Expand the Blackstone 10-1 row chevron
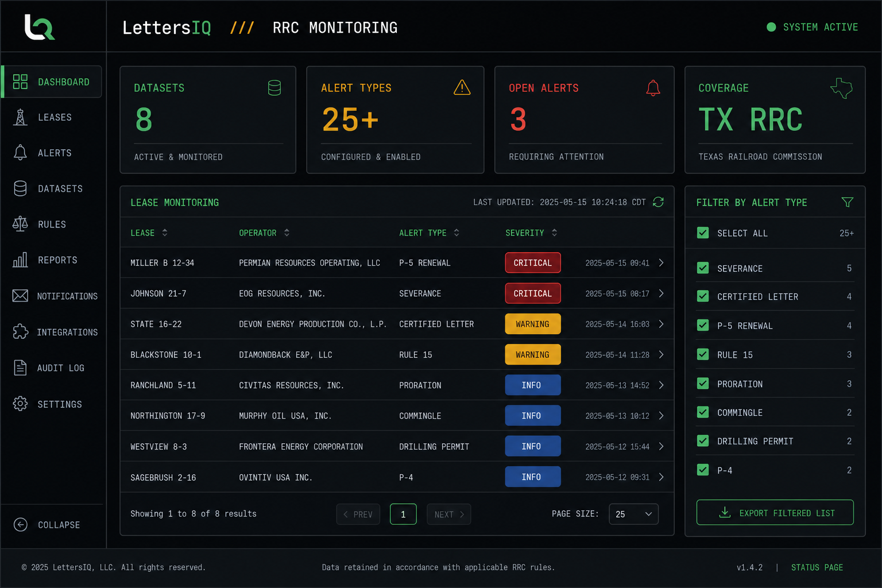The height and width of the screenshot is (588, 882). coord(661,354)
